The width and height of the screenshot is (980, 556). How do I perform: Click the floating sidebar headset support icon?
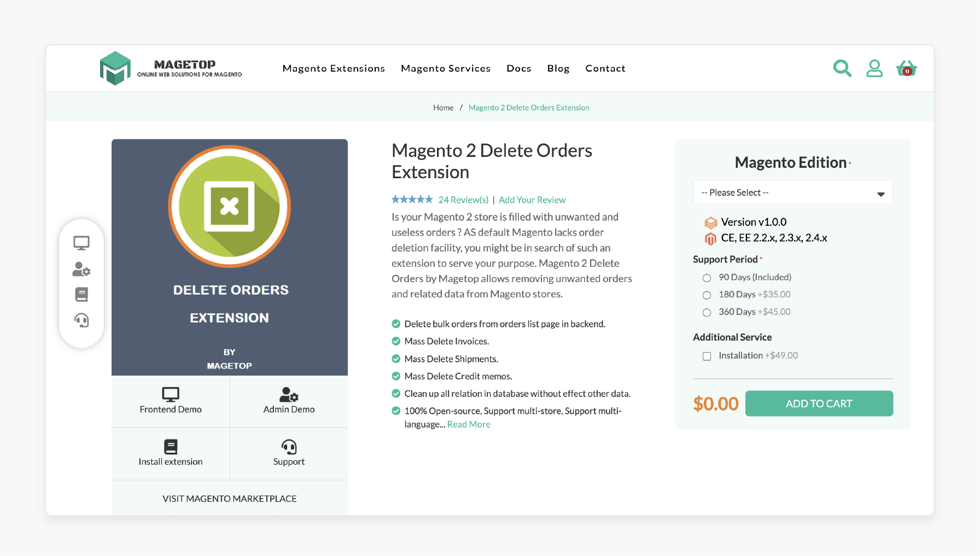click(81, 320)
